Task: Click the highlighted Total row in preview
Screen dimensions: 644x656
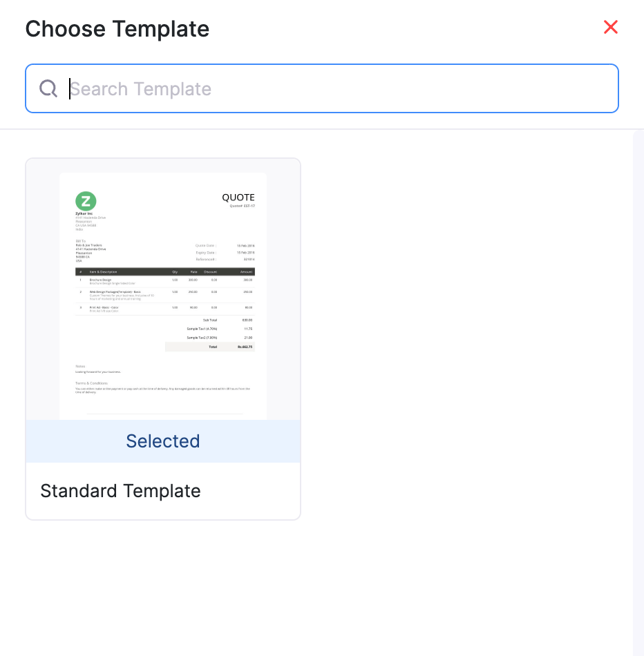Action: (210, 347)
